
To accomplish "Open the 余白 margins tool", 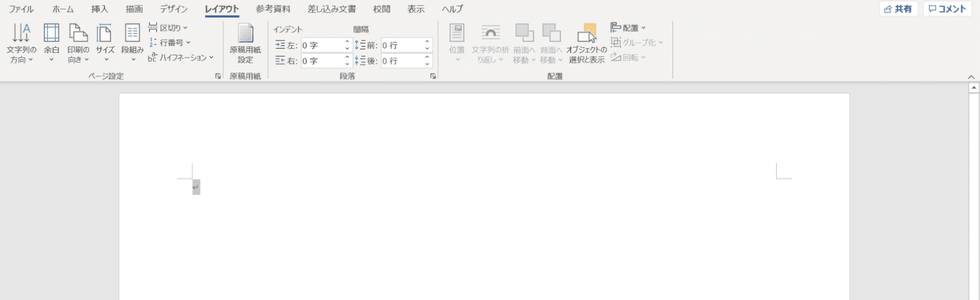I will point(51,43).
